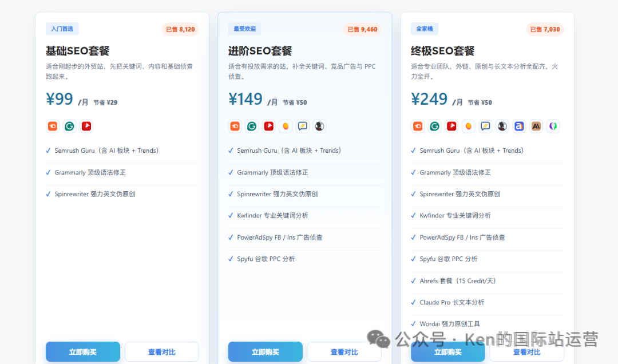Click the Grammarly icon in 基础SEO套餐 card
This screenshot has width=618, height=364.
click(x=69, y=126)
